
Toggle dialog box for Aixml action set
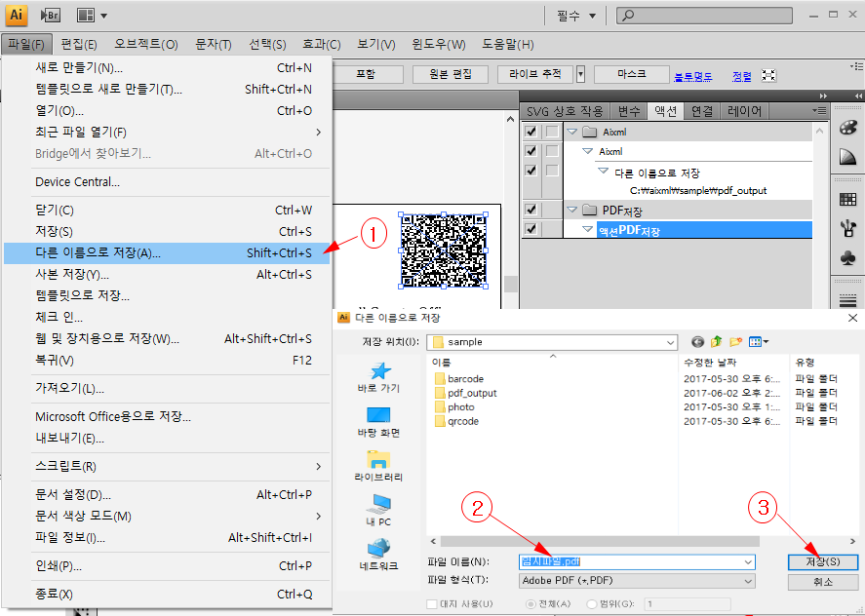pos(552,132)
